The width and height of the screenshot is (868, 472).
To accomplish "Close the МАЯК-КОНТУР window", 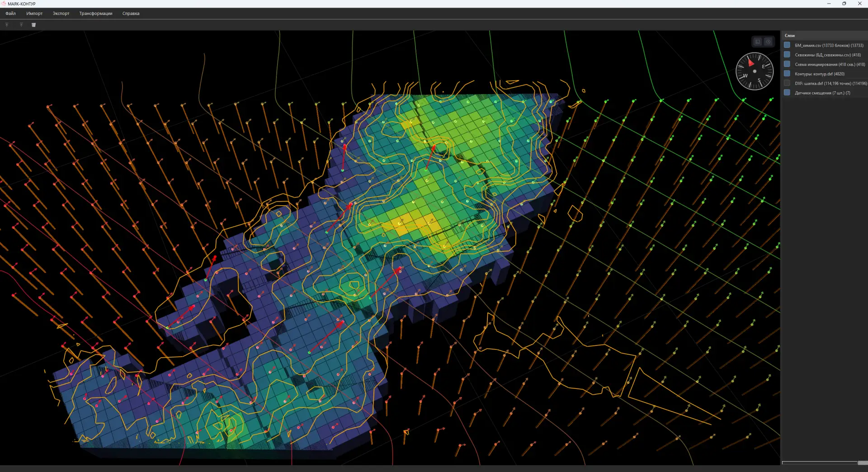I will pyautogui.click(x=859, y=4).
